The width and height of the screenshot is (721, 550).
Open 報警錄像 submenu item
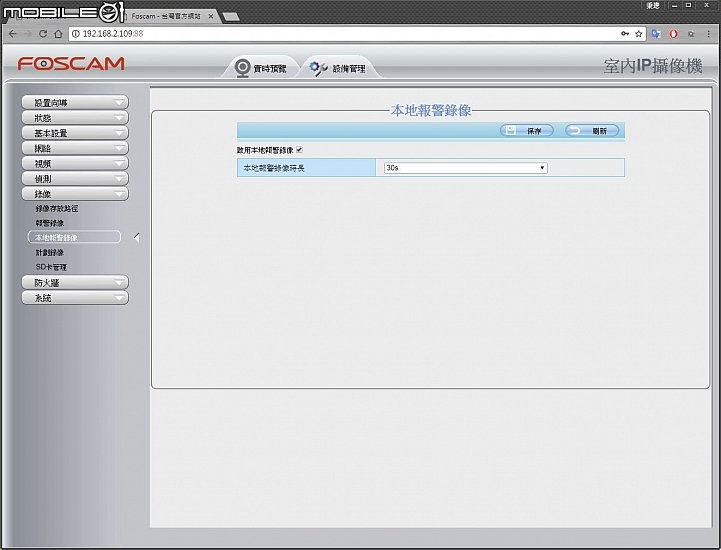[50, 223]
